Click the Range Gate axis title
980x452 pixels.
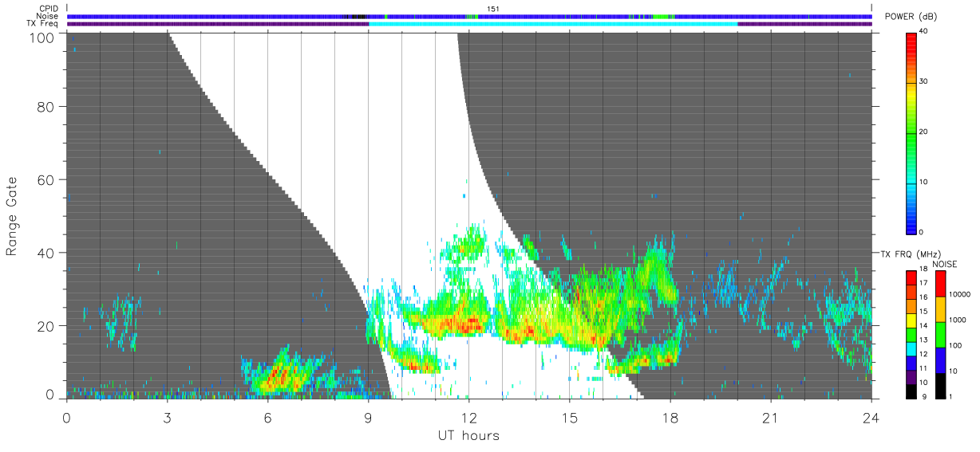coord(13,216)
